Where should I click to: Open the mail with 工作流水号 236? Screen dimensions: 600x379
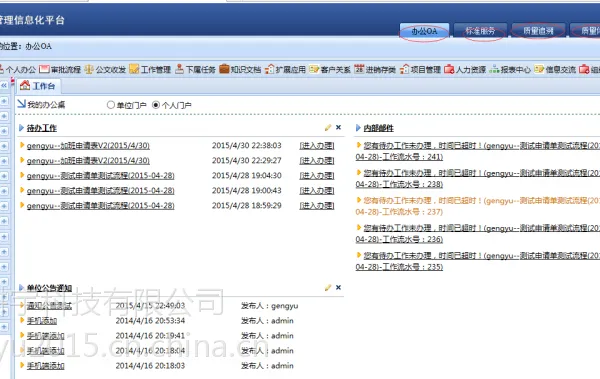[478, 234]
